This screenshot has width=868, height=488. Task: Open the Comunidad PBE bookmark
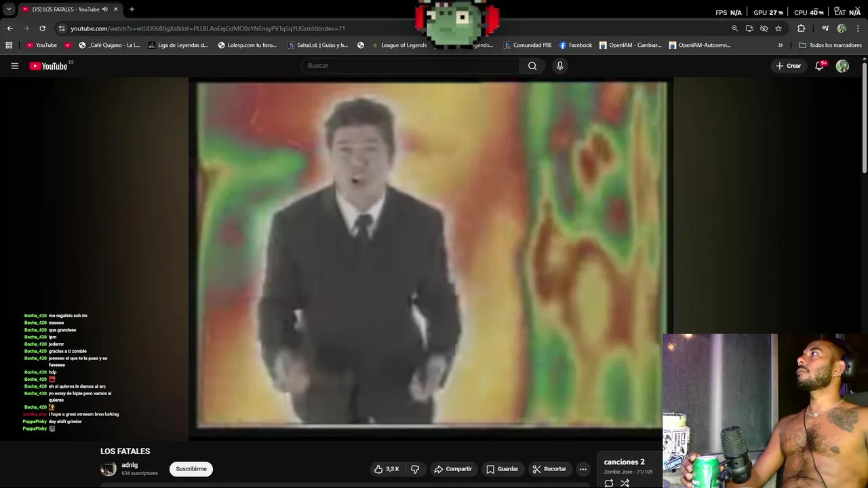tap(528, 45)
